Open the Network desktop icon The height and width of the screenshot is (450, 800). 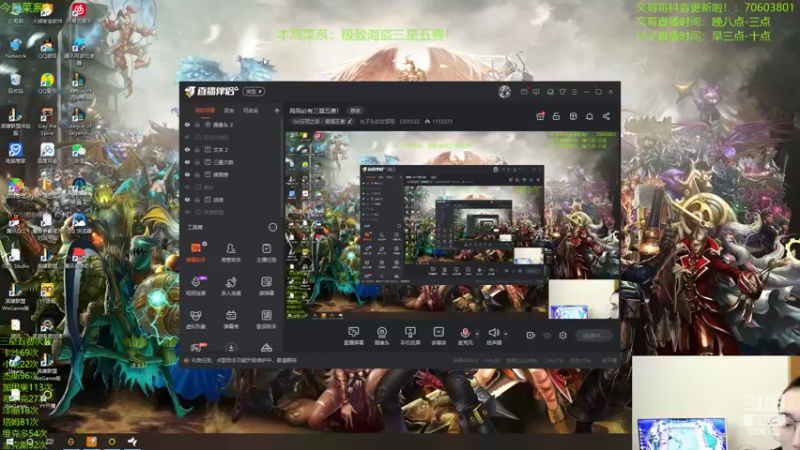[15, 48]
